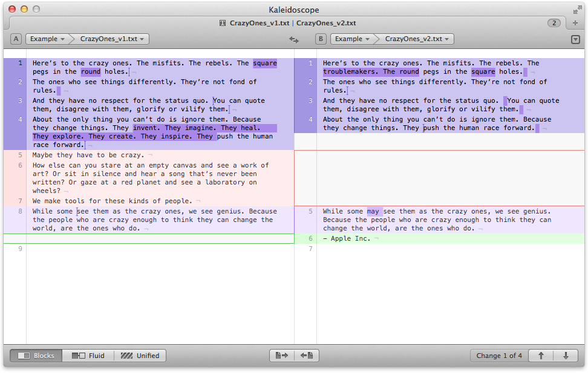
Task: Click line number 7 in right gutter
Action: pos(310,249)
